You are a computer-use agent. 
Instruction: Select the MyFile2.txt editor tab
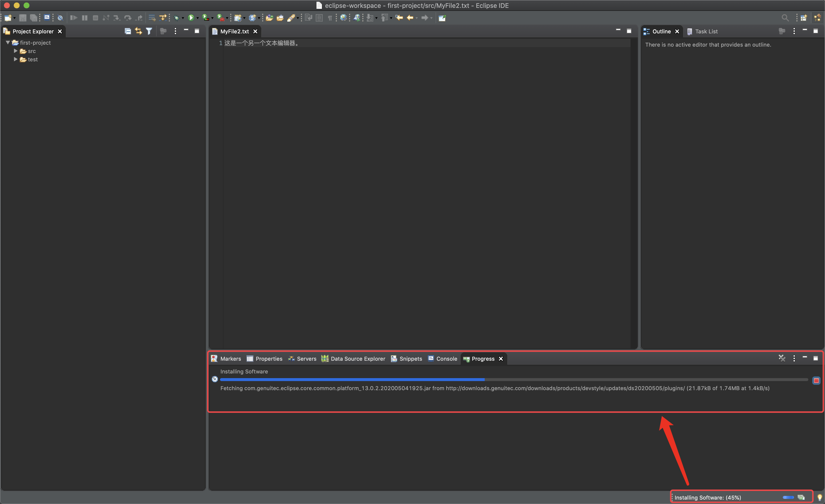[x=234, y=31]
